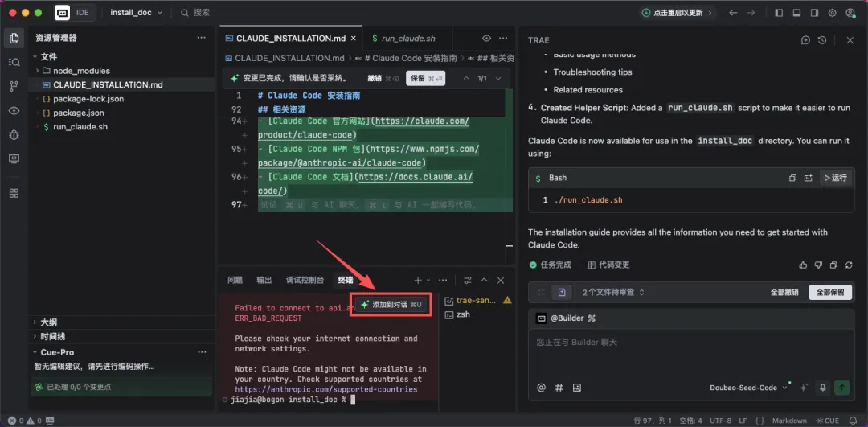Attach an image to chat input

[577, 388]
